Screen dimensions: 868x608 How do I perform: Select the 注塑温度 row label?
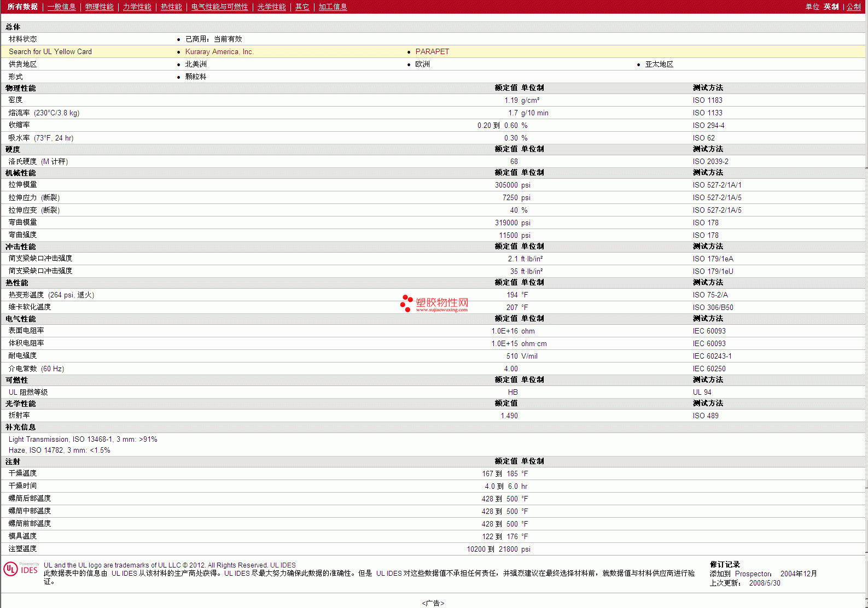pos(22,548)
